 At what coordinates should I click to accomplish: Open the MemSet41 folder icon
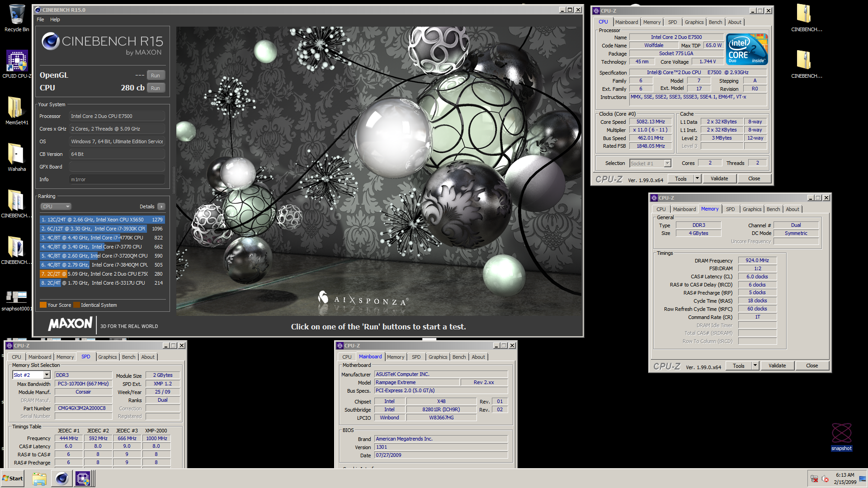click(x=17, y=111)
